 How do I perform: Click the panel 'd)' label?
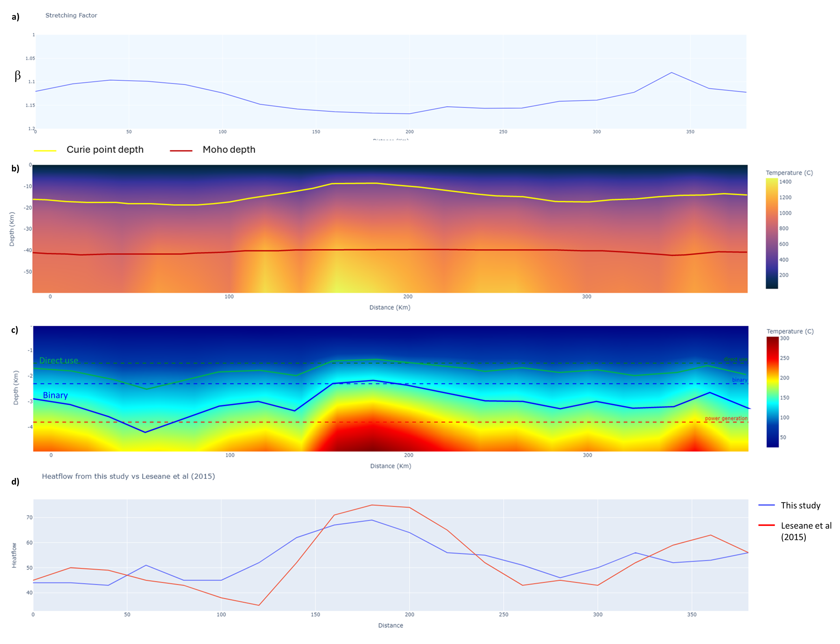click(x=15, y=481)
